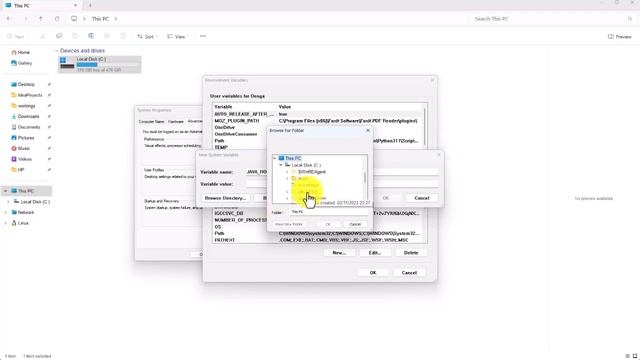Open Documents in the sidebar
Viewport: 640px width, 360px height.
click(x=26, y=127)
